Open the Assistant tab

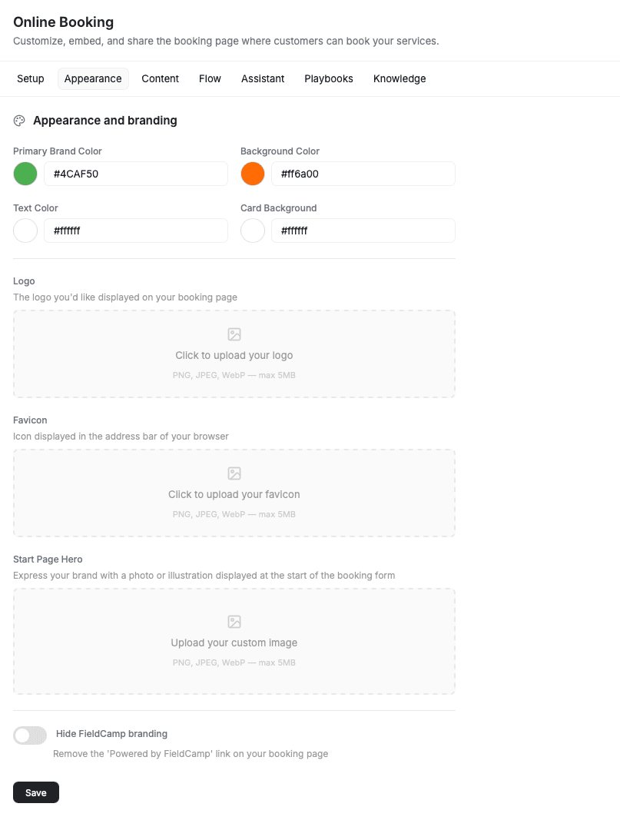point(262,78)
